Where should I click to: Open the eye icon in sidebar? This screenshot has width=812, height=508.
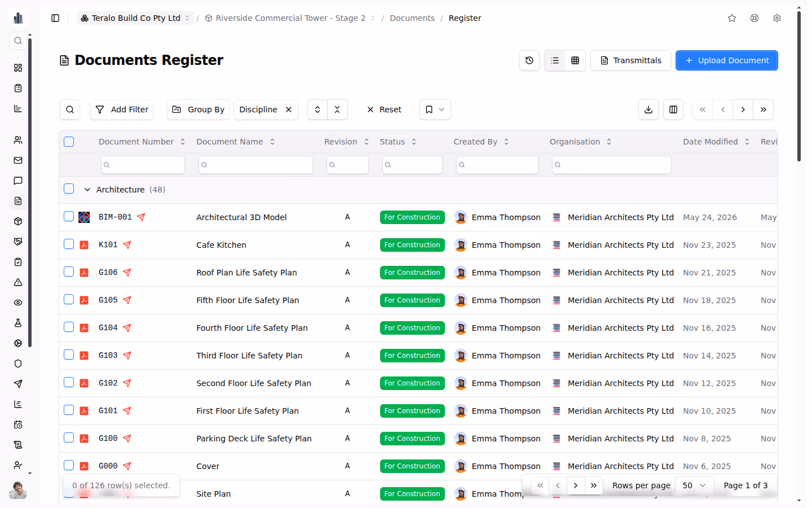point(18,303)
